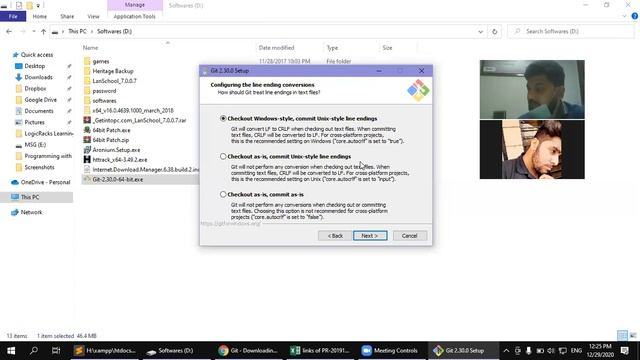Image resolution: width=640 pixels, height=360 pixels.
Task: Open the Windows Start button
Action: pyautogui.click(x=11, y=351)
